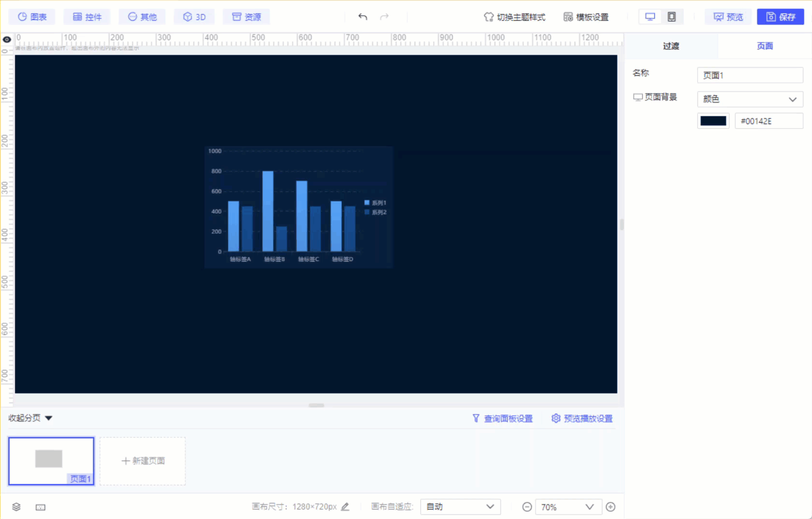Toggle the eye visibility icon by ruler
The width and height of the screenshot is (812, 519).
7,40
